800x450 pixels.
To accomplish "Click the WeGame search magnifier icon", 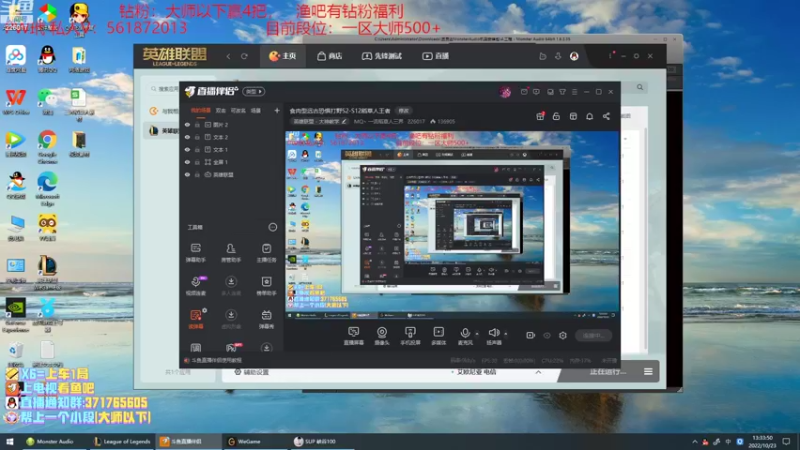I will [640, 87].
